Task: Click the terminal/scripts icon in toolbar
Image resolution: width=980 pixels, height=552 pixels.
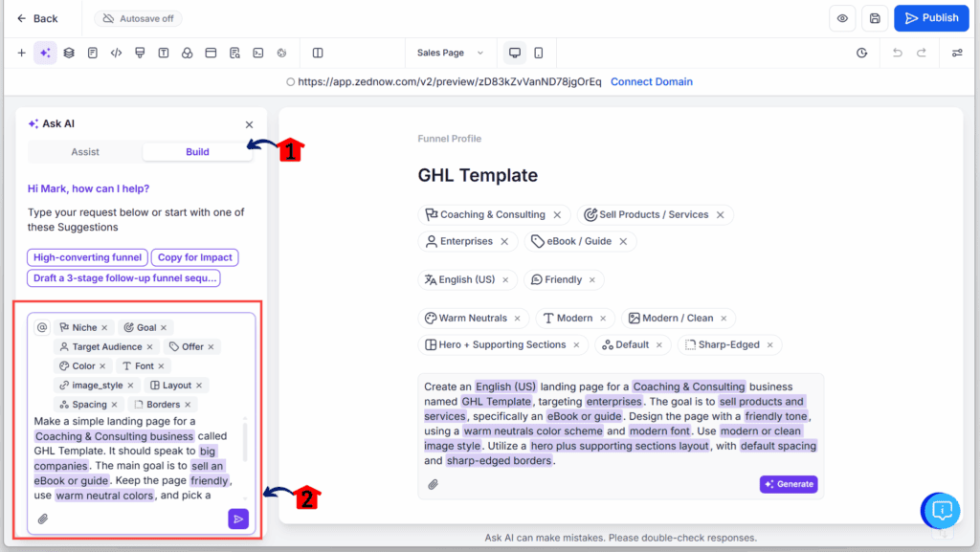Action: pyautogui.click(x=256, y=53)
